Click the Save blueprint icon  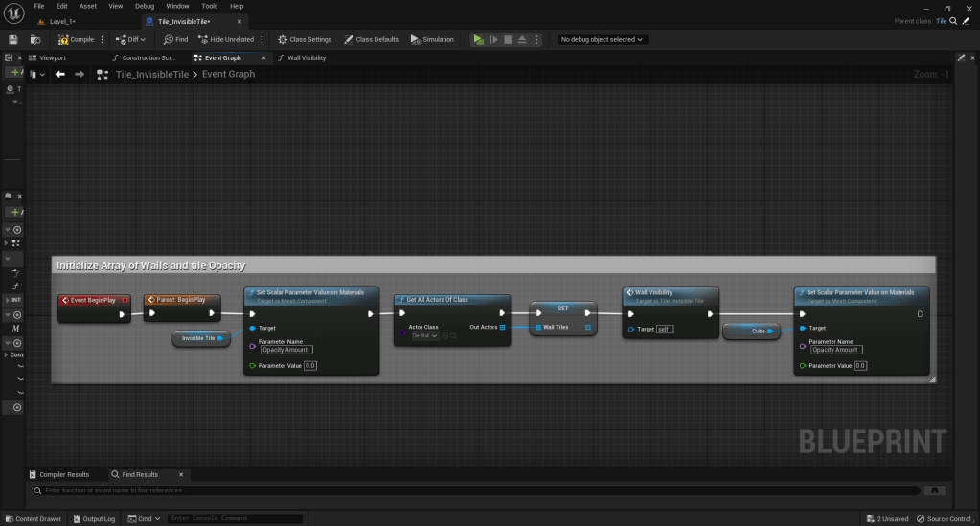point(13,39)
